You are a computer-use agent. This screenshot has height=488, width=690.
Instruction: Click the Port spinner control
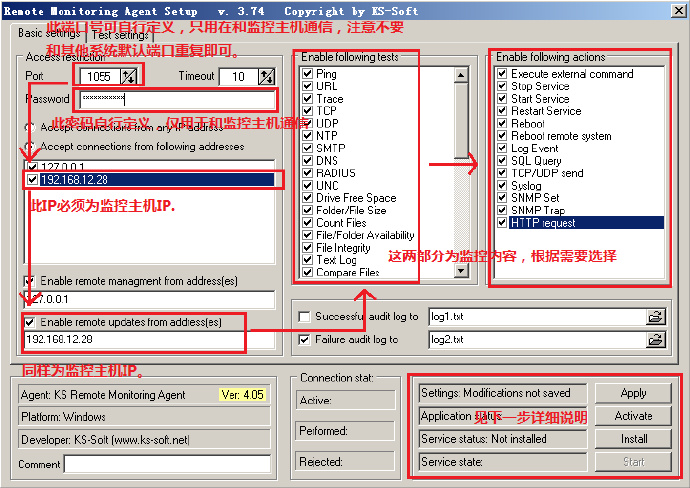(128, 76)
